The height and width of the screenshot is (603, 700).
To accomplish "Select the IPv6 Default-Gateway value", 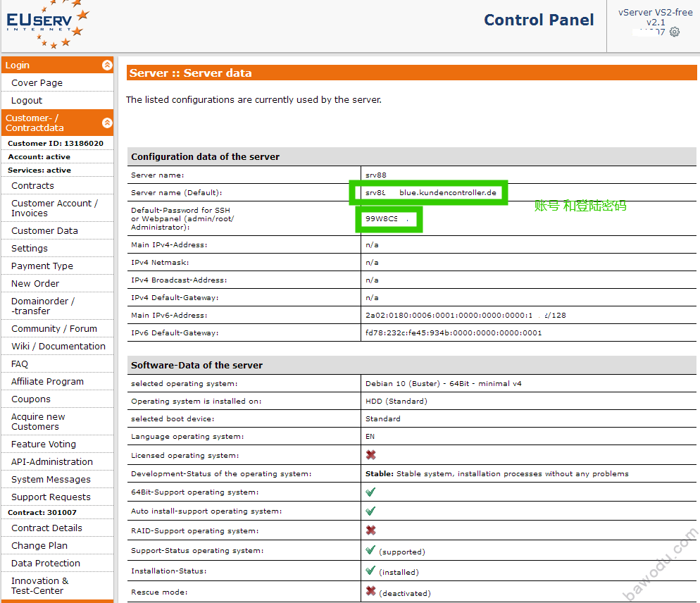I will coord(454,332).
